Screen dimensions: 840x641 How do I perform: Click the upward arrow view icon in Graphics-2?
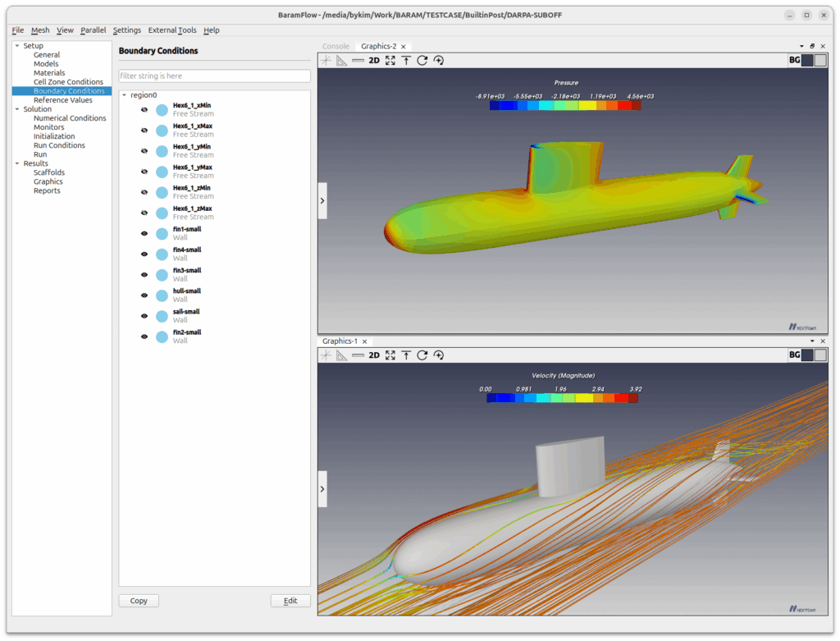click(x=406, y=61)
